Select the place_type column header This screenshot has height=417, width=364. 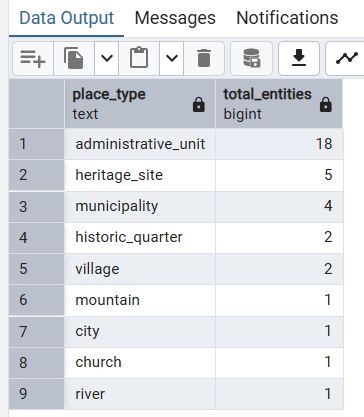pyautogui.click(x=140, y=104)
